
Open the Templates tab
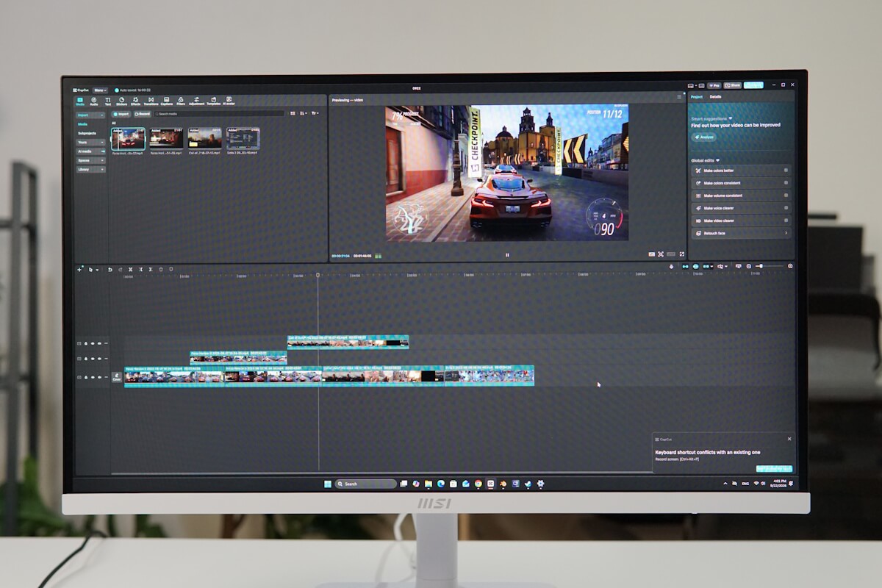[213, 101]
